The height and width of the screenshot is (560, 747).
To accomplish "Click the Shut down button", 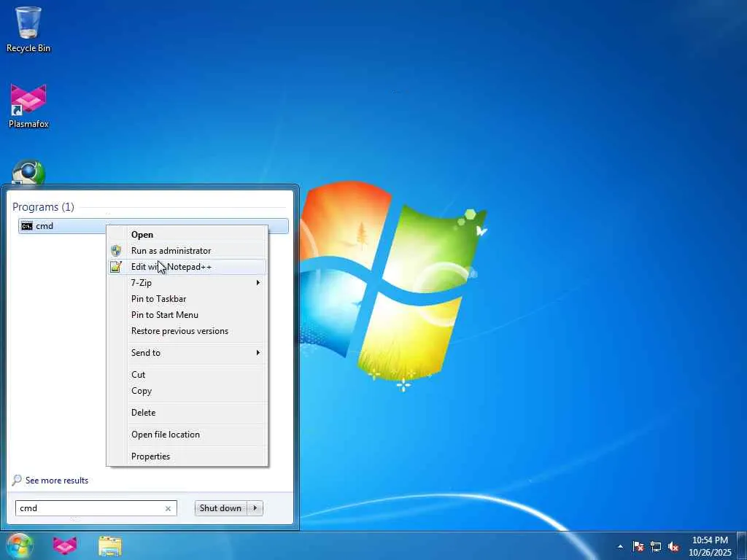I will pyautogui.click(x=220, y=508).
